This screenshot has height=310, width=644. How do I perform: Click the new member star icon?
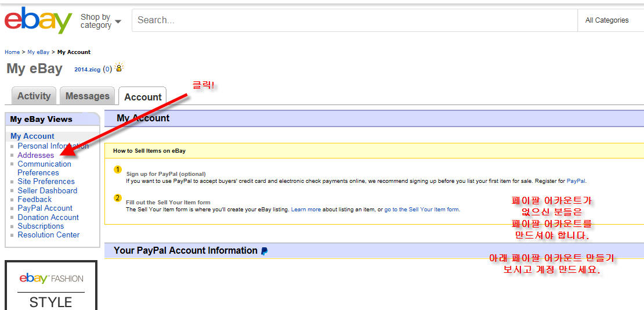coord(119,67)
